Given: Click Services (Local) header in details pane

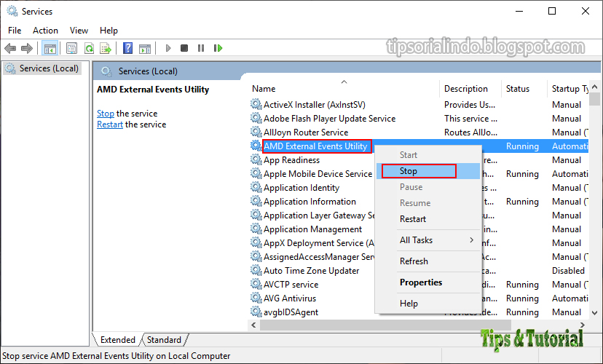Looking at the screenshot, I should (x=148, y=71).
